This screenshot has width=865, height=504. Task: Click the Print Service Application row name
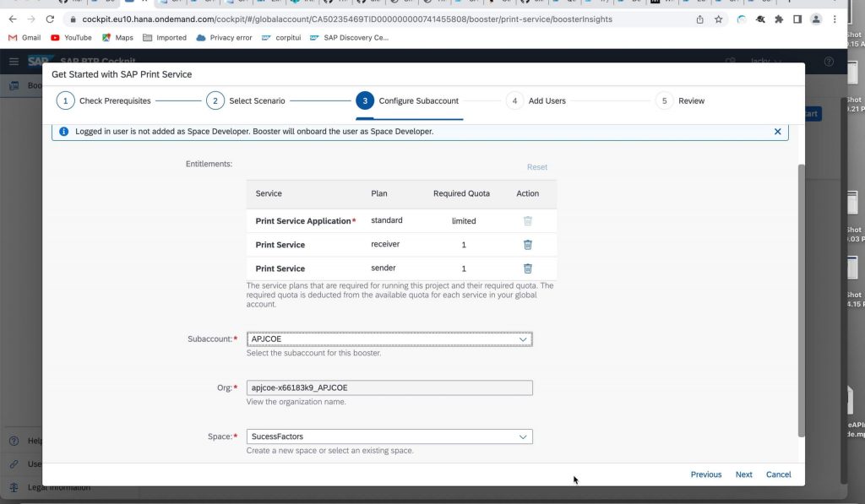(303, 220)
